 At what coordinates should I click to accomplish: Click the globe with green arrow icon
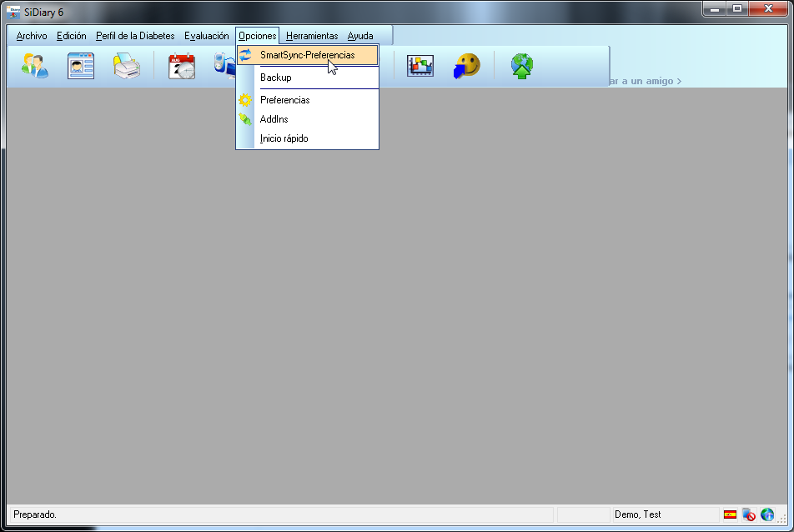522,66
